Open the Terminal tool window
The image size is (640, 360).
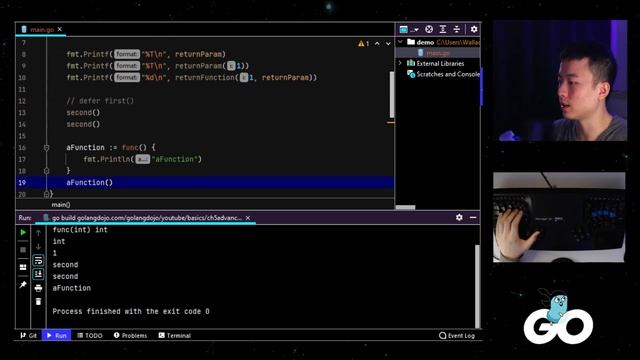point(174,335)
